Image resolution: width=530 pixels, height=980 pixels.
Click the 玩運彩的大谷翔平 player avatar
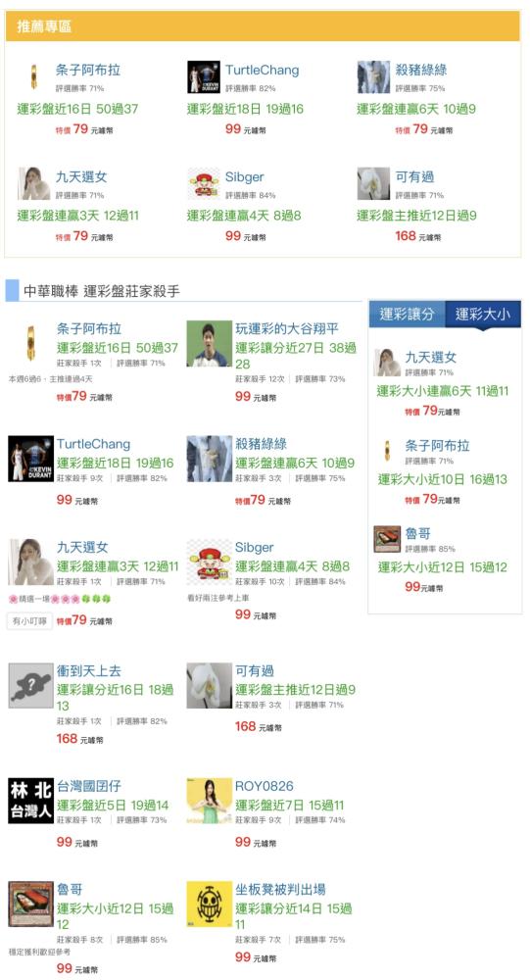[x=210, y=343]
